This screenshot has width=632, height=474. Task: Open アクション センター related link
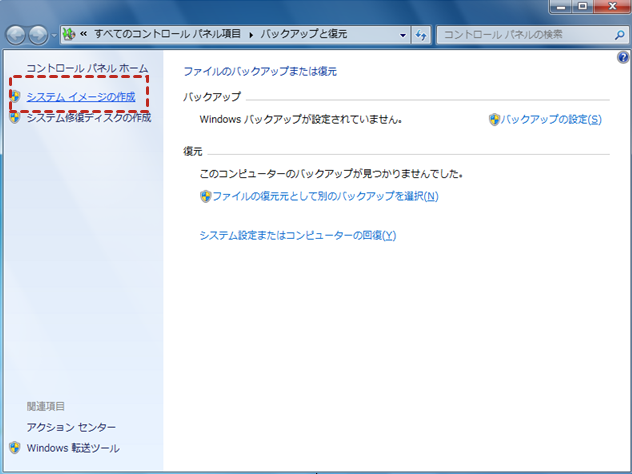[71, 427]
